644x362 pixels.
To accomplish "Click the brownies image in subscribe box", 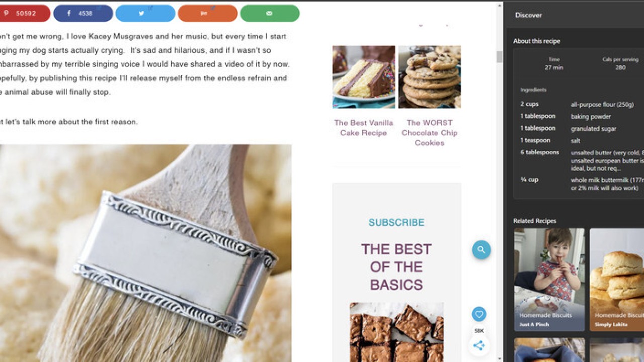I will (x=396, y=332).
